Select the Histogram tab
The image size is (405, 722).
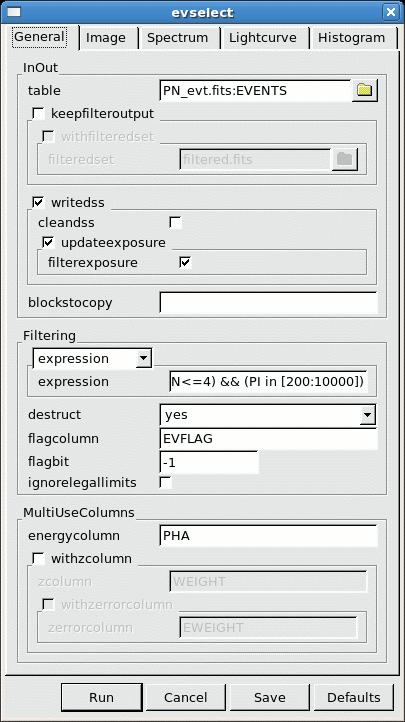(353, 38)
